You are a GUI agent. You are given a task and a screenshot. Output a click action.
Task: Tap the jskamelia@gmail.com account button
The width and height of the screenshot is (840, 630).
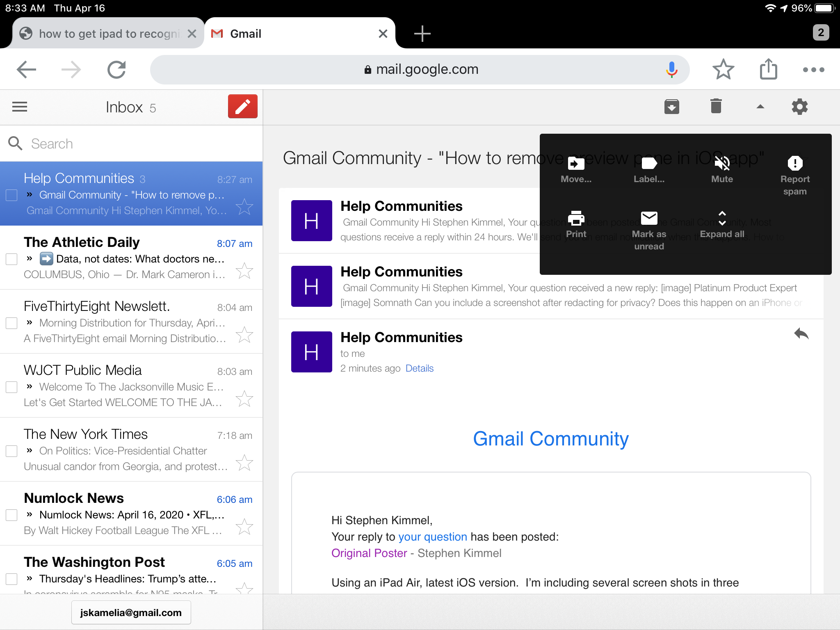pyautogui.click(x=131, y=612)
